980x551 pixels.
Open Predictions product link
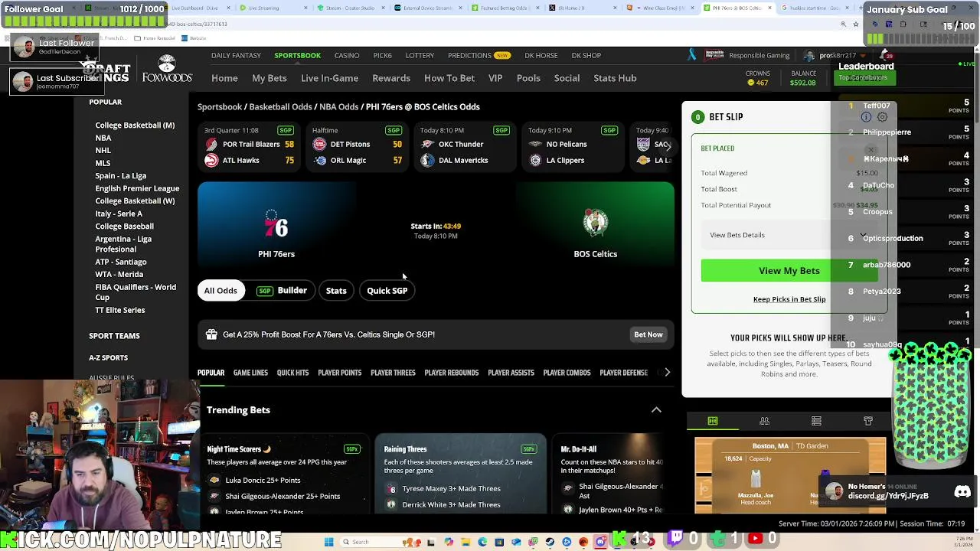[478, 56]
